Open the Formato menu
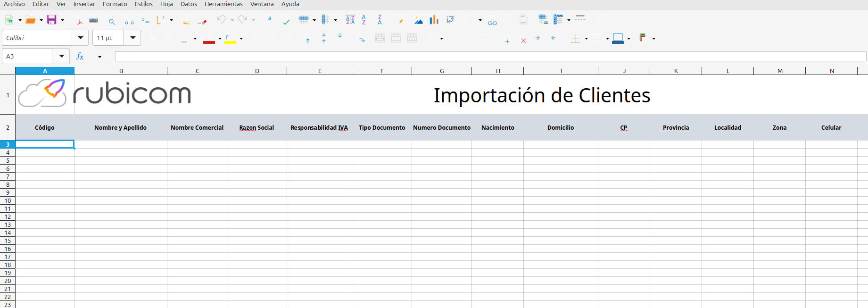The image size is (868, 308). pos(115,4)
